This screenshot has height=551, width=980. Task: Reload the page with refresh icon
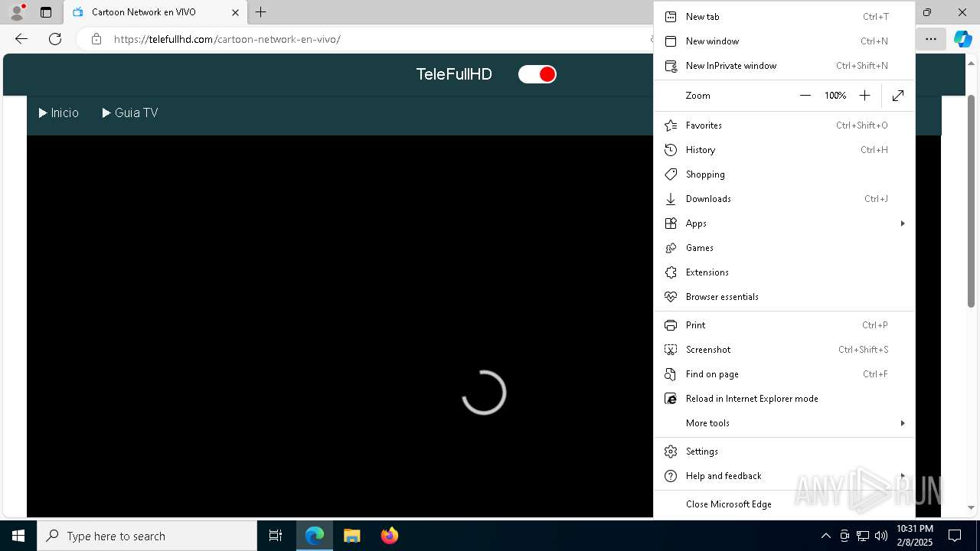pos(55,39)
